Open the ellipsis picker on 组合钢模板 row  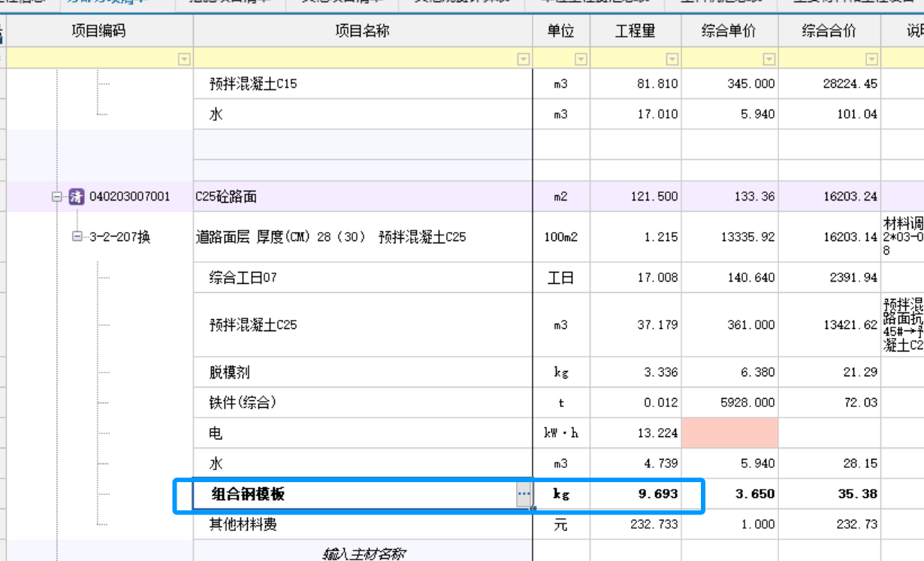pos(522,494)
